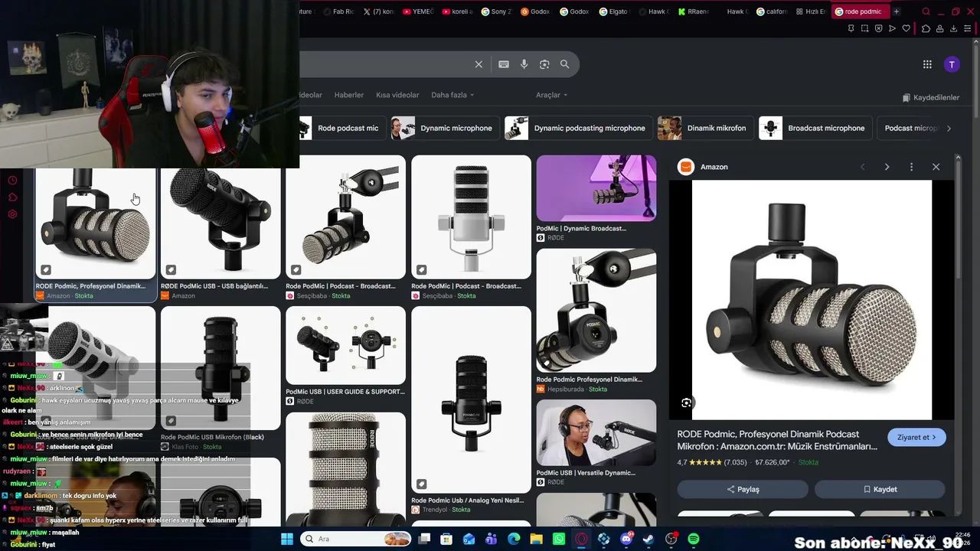Select the Broadcast microphone chip

(815, 128)
